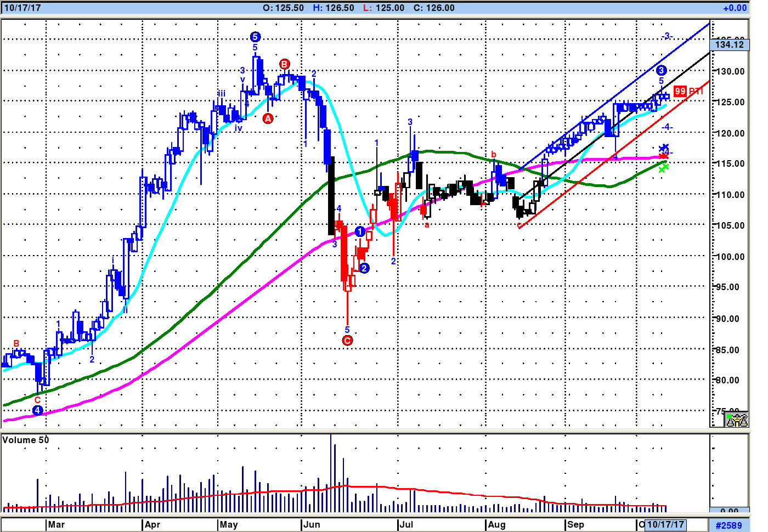Select the red X projection marker
Viewport: 768px width, 532px height.
[663, 157]
